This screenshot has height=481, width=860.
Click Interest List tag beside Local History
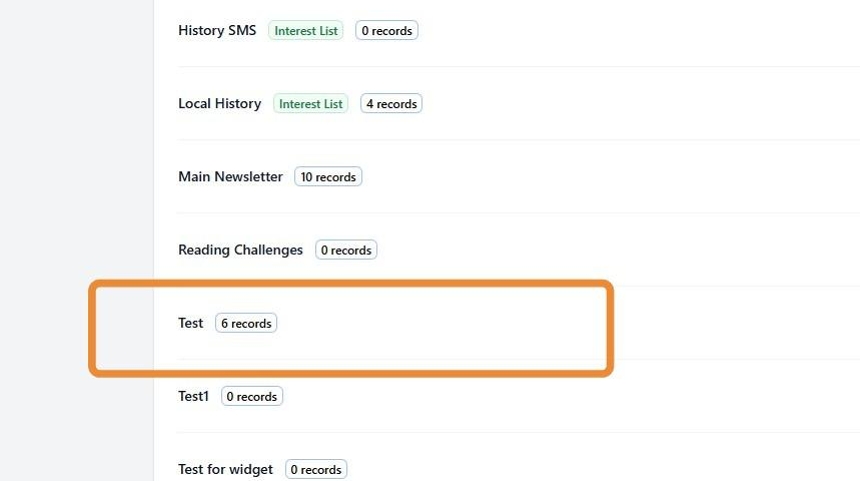(311, 104)
